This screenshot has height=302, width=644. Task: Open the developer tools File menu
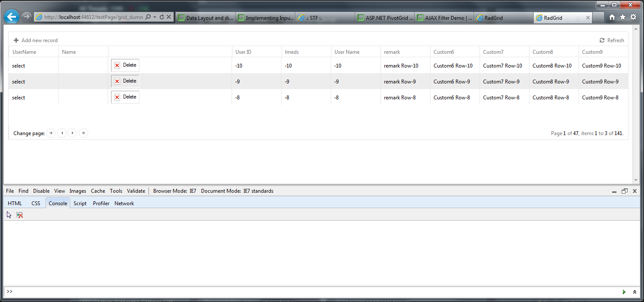pos(10,191)
